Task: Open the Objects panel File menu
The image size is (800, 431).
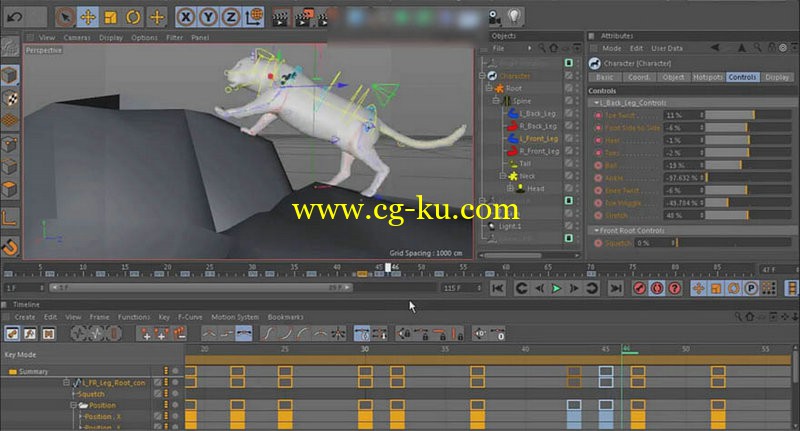Action: pos(498,48)
